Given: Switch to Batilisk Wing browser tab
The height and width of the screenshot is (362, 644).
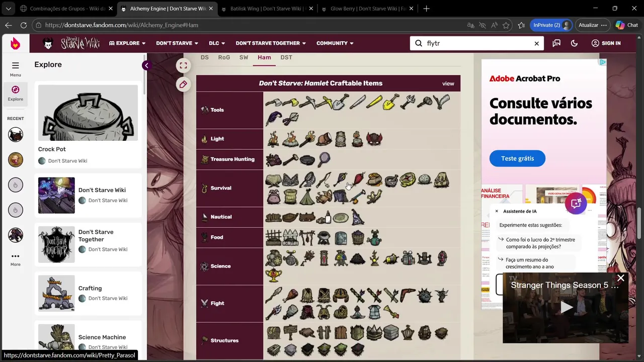Looking at the screenshot, I should click(x=266, y=9).
